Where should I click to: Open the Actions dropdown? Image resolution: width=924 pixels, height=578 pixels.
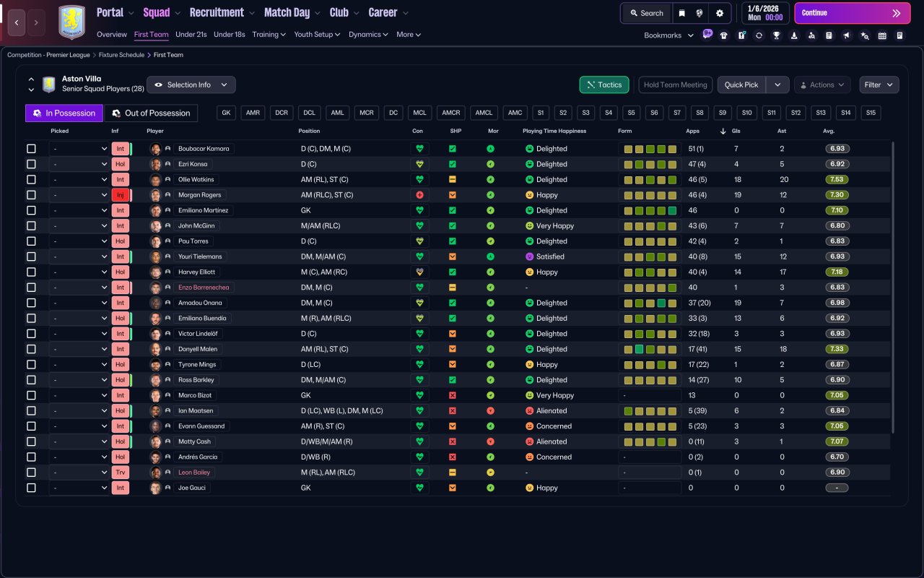pos(822,85)
